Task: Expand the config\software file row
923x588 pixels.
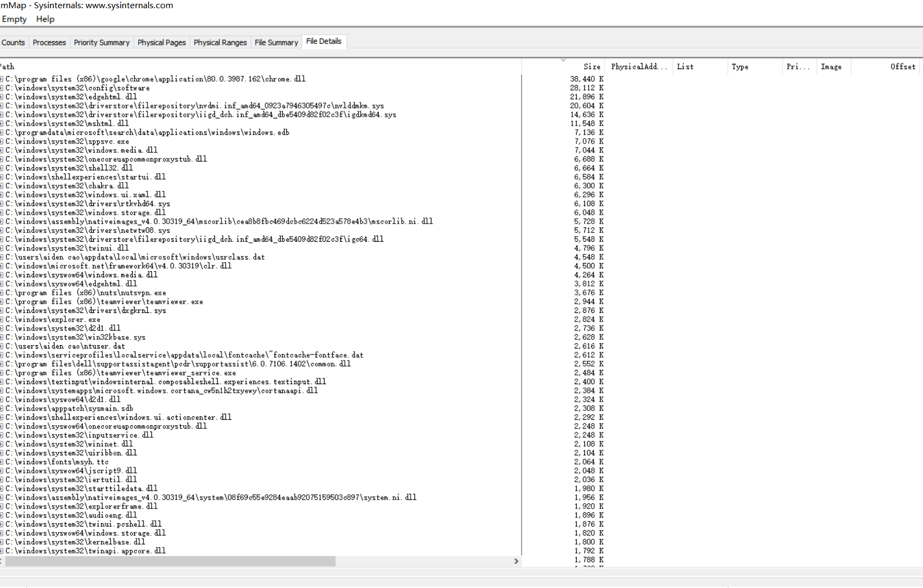Action: tap(2, 88)
